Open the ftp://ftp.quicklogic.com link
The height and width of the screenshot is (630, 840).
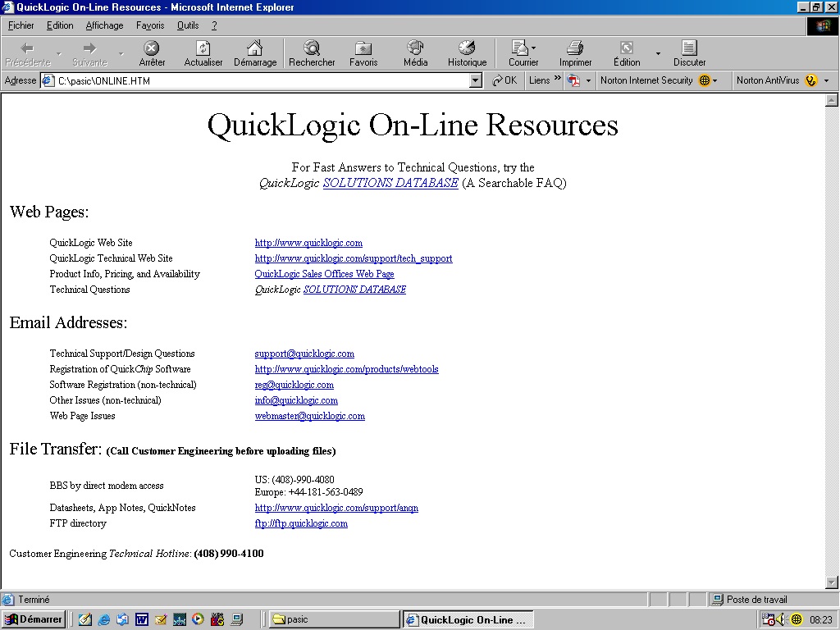301,523
